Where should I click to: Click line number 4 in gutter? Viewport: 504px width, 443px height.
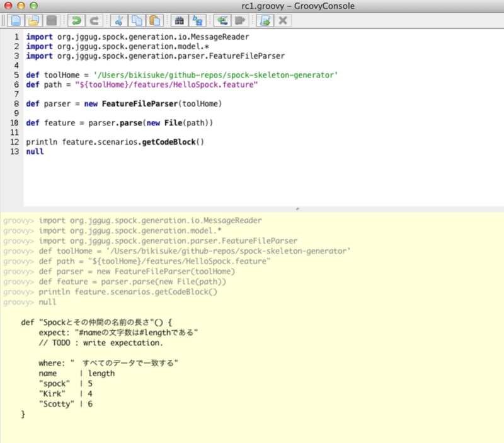point(16,66)
